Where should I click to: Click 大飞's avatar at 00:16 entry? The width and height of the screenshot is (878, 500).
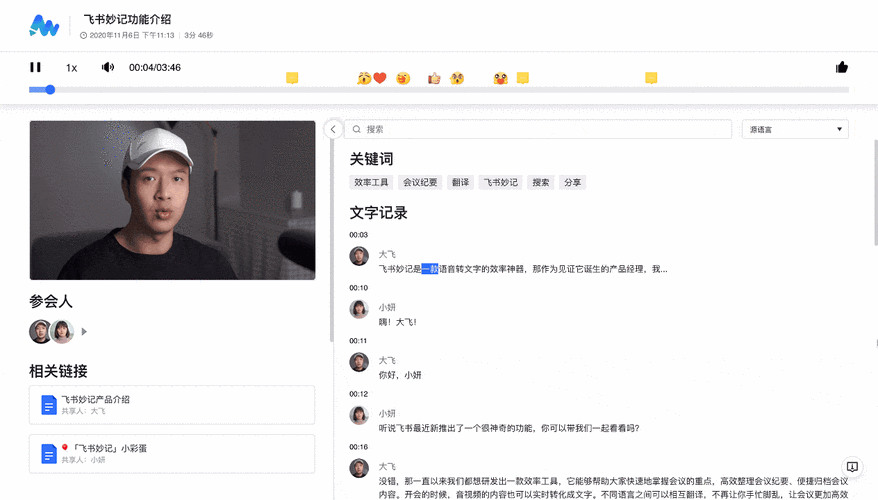[359, 468]
